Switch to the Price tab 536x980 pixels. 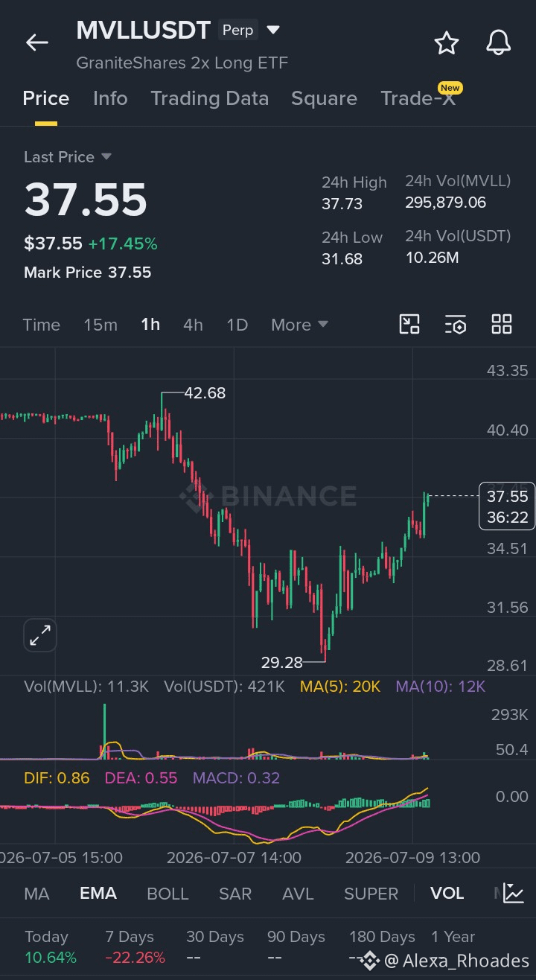tap(46, 98)
